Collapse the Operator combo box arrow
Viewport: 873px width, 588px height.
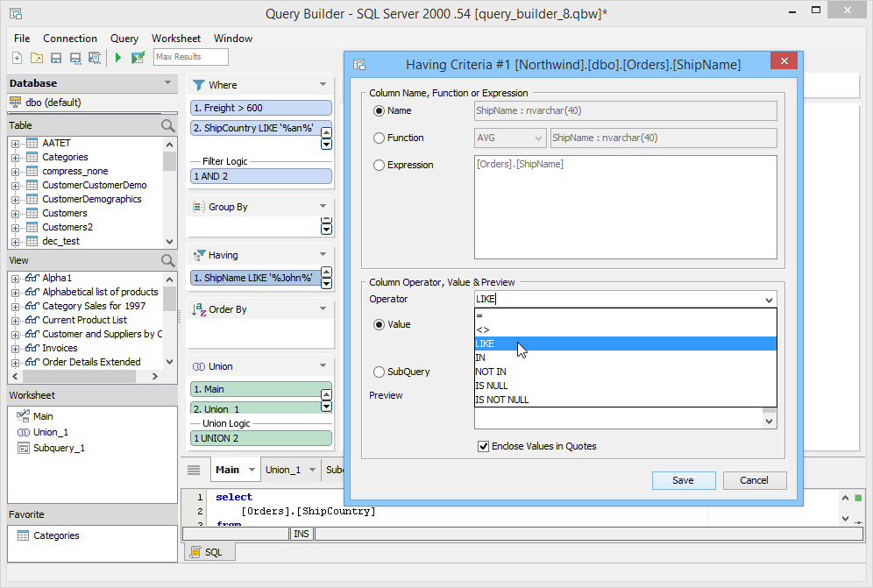coord(769,300)
